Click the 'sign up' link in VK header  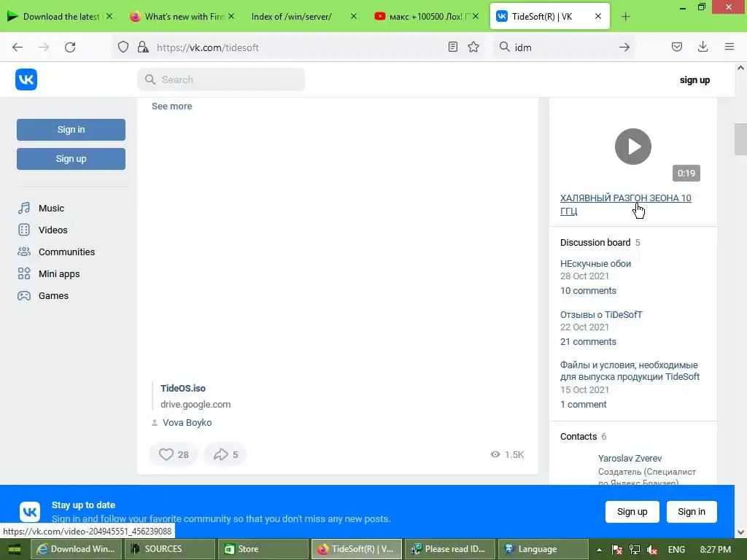pos(694,80)
